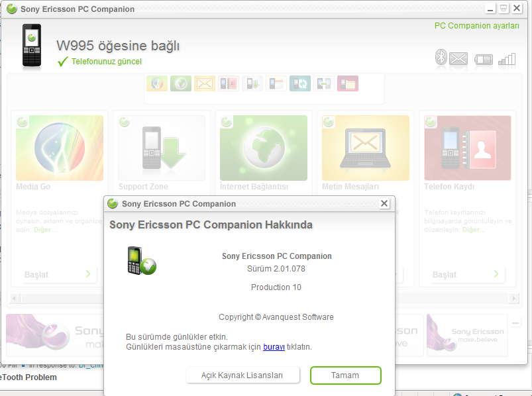Click the Bluetooth status icon

(441, 58)
